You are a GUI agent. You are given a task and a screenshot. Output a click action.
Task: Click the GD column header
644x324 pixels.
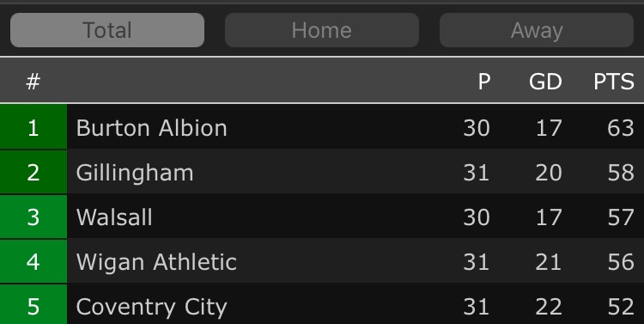click(x=545, y=82)
